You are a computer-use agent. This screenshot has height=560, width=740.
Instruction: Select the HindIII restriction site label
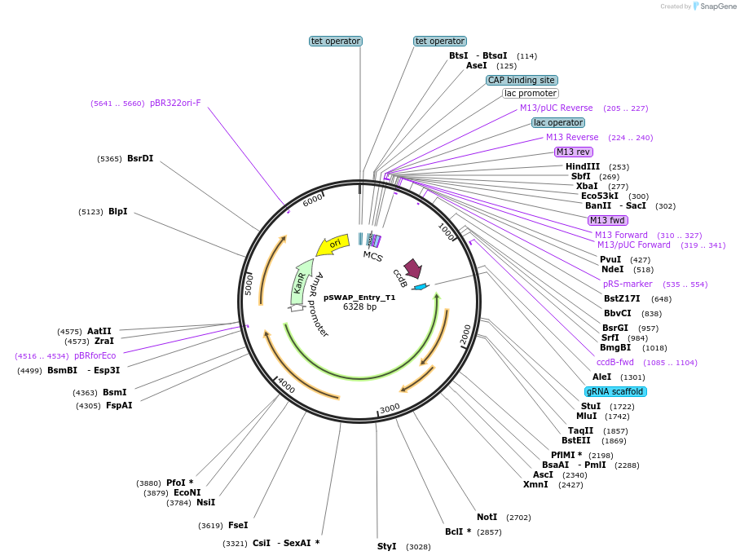coord(582,166)
